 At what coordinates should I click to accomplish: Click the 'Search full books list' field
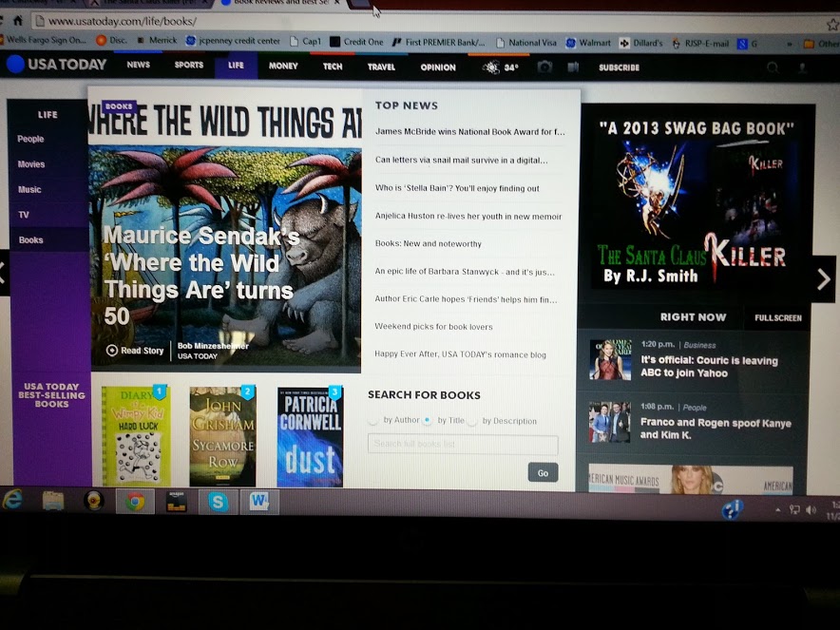[x=463, y=445]
